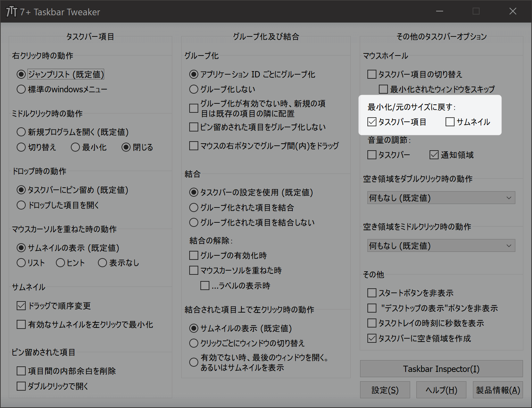532x408 pixels.
Task: Minimize the 7+ Taskbar Tweaker window
Action: 440,11
